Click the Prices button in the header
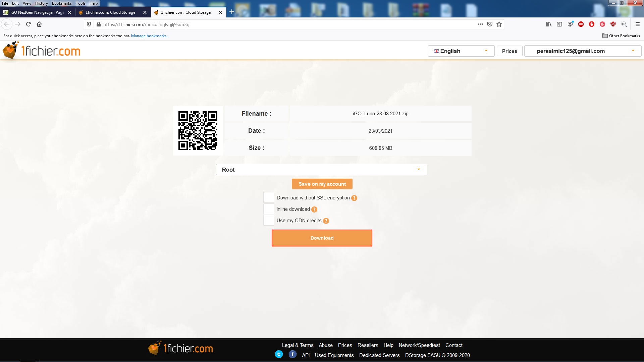 [509, 51]
